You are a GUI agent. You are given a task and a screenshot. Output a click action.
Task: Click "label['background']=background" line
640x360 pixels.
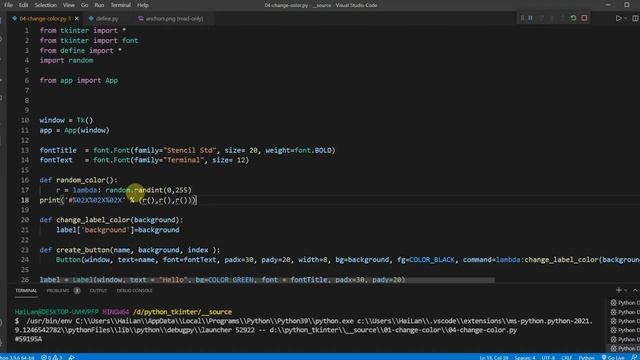pyautogui.click(x=118, y=230)
